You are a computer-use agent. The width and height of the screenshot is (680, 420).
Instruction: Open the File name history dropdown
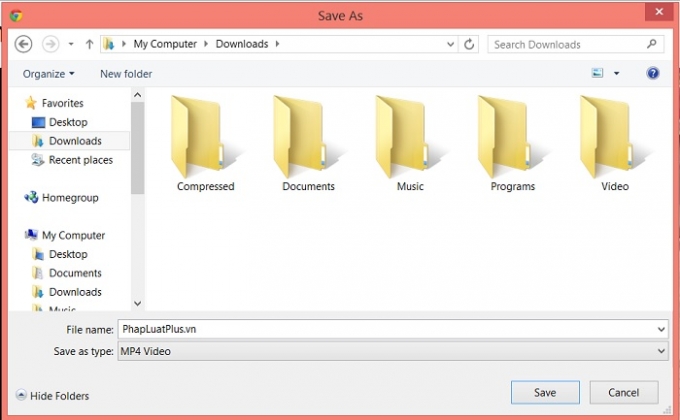tap(661, 329)
